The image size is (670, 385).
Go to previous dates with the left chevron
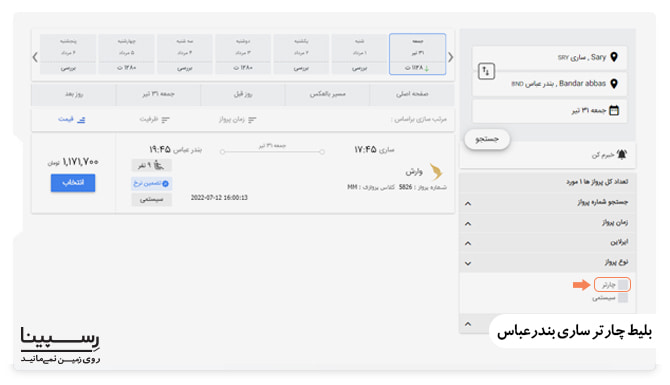coord(35,57)
